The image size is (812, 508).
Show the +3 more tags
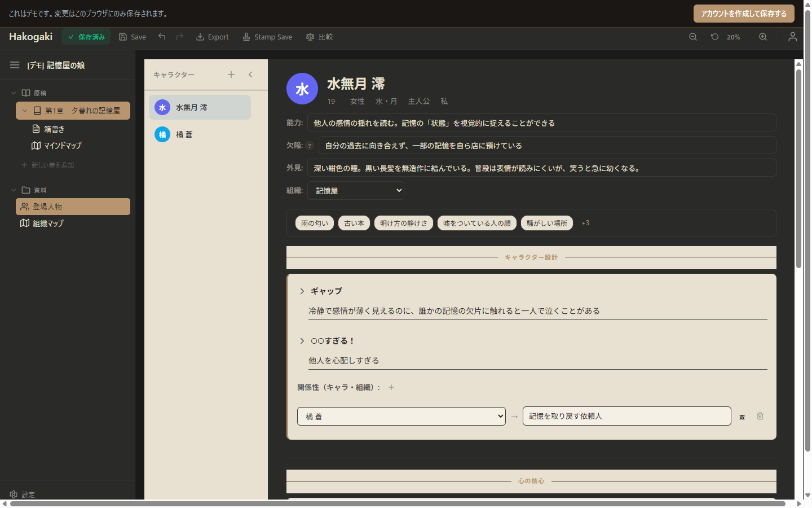585,223
